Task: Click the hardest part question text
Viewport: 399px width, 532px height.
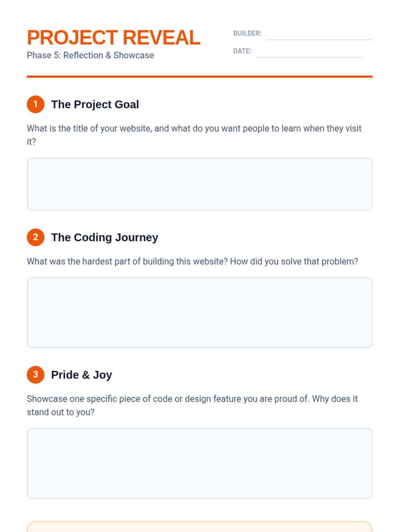Action: pyautogui.click(x=193, y=261)
